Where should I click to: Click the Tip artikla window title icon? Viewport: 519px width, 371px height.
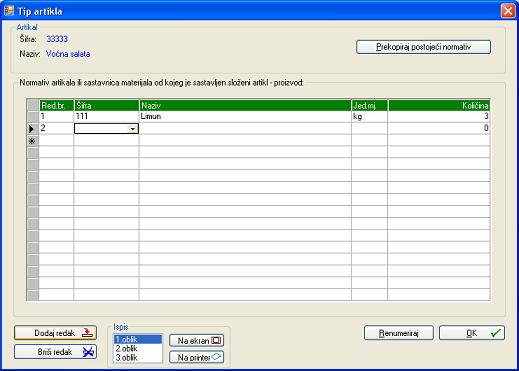point(9,11)
